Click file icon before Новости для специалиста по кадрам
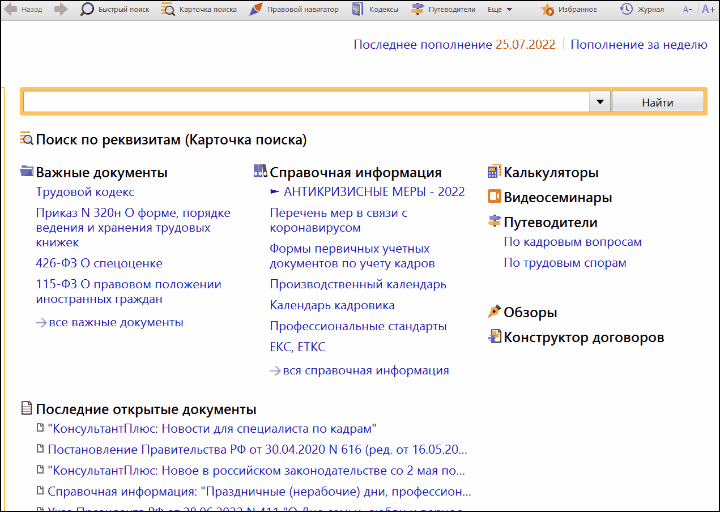720x512 pixels. coord(40,428)
